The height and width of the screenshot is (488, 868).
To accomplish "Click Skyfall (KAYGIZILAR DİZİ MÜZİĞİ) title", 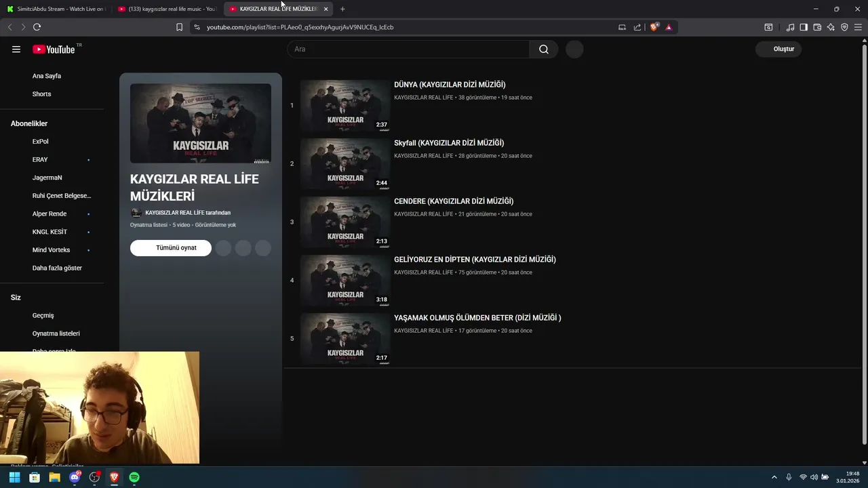I will (449, 143).
